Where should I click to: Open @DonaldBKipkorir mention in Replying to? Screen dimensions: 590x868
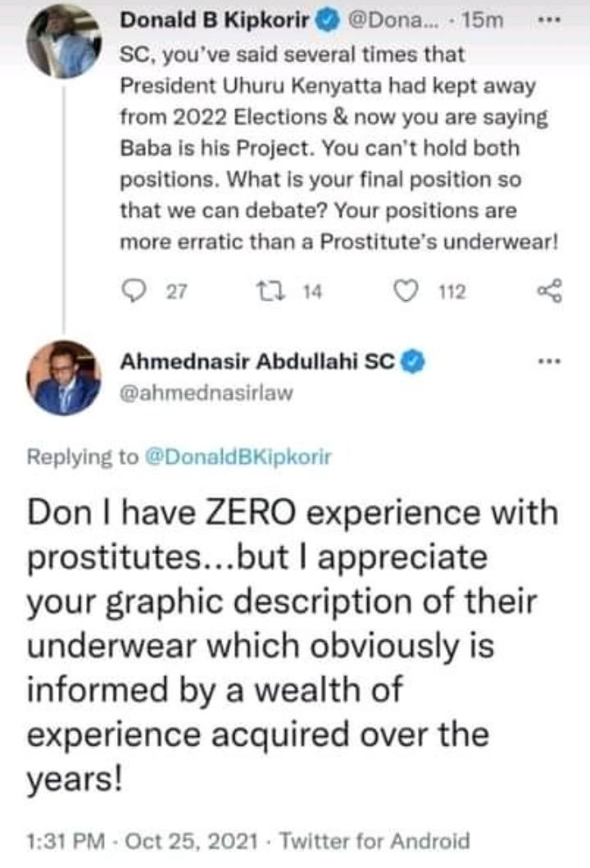238,458
